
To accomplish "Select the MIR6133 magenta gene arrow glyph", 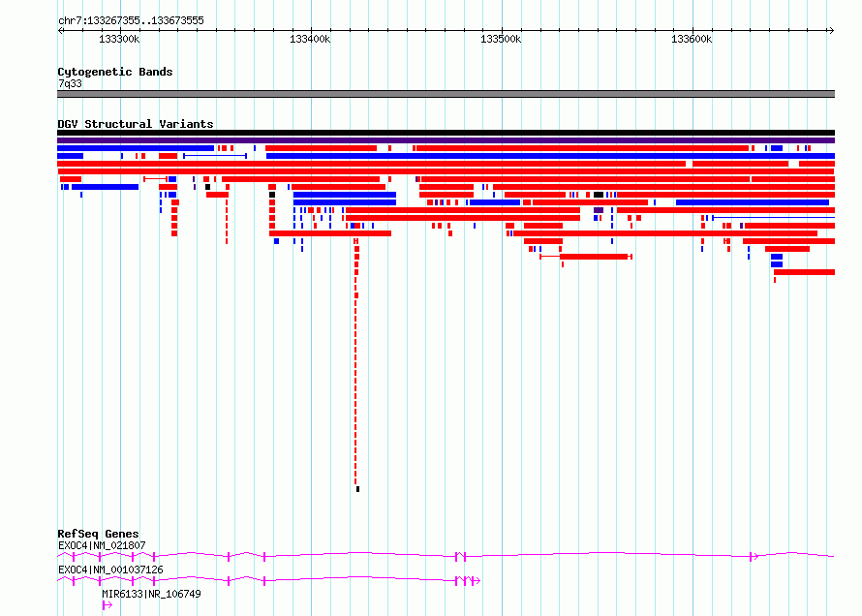I will (x=108, y=605).
